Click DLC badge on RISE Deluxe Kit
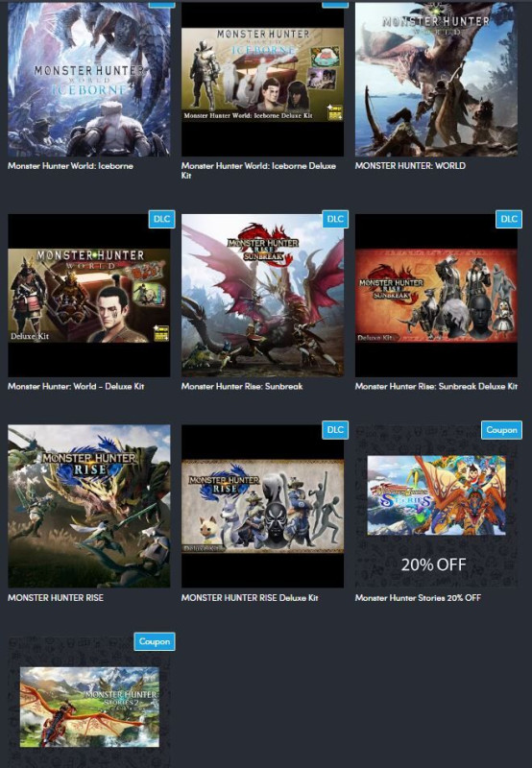This screenshot has width=532, height=768. 335,429
